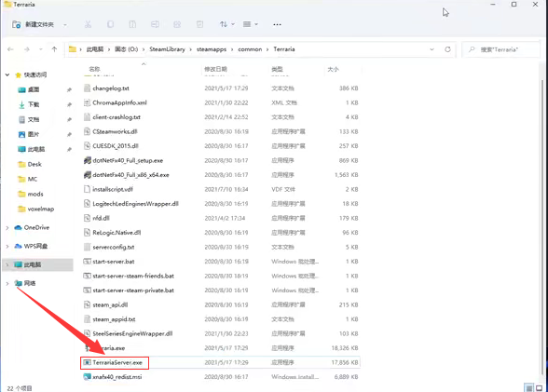Select the serverconfig.txt file
The image size is (548, 392).
(x=114, y=247)
